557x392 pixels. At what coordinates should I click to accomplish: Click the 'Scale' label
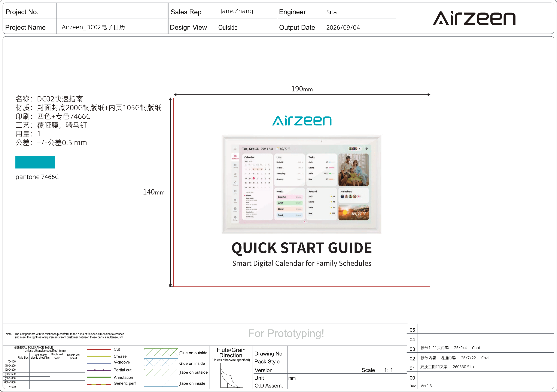point(368,370)
